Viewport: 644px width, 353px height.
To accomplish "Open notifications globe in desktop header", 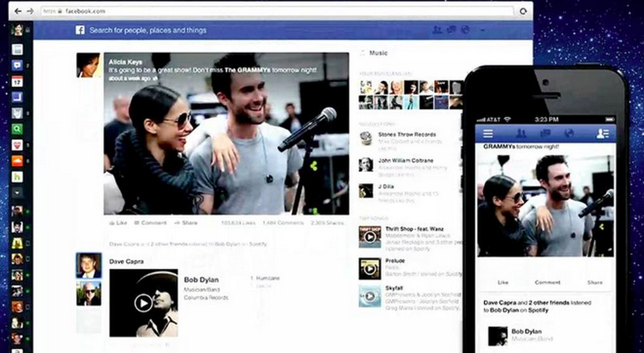I will pyautogui.click(x=465, y=29).
